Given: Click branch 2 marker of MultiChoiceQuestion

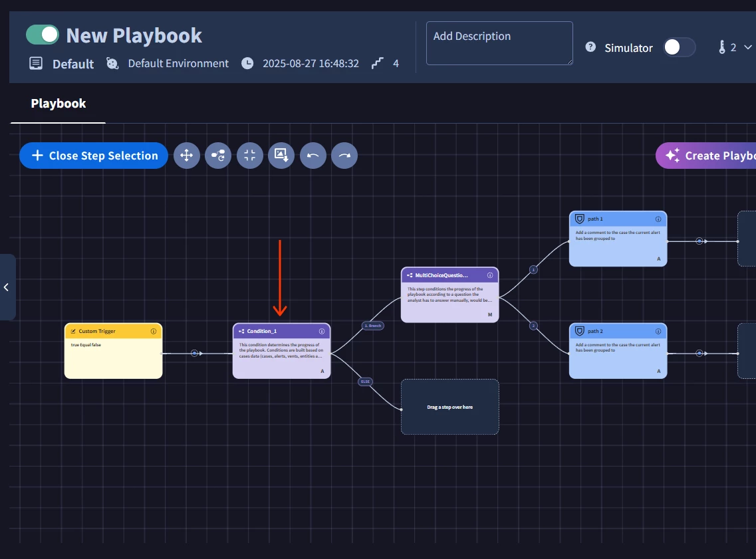Looking at the screenshot, I should point(533,326).
